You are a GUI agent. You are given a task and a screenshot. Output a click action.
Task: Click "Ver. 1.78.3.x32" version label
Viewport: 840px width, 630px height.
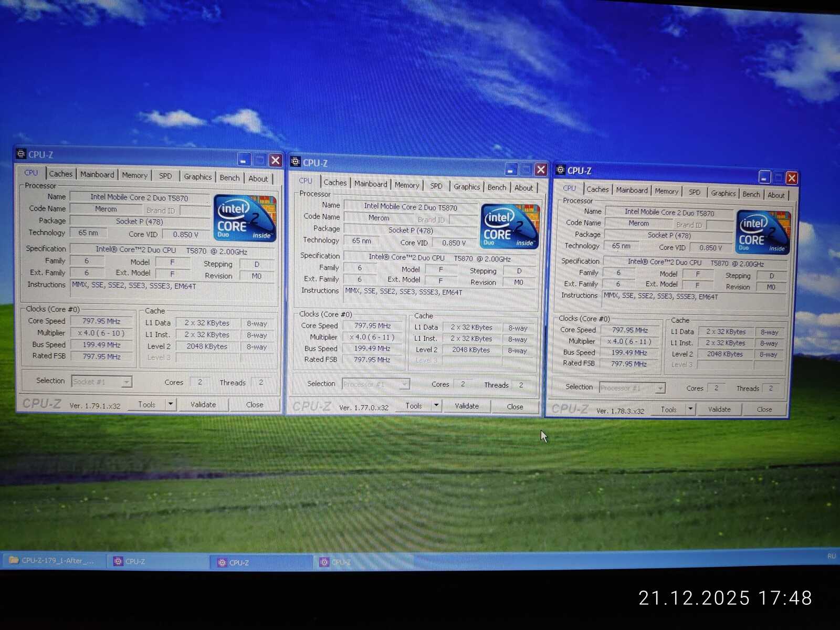(620, 411)
